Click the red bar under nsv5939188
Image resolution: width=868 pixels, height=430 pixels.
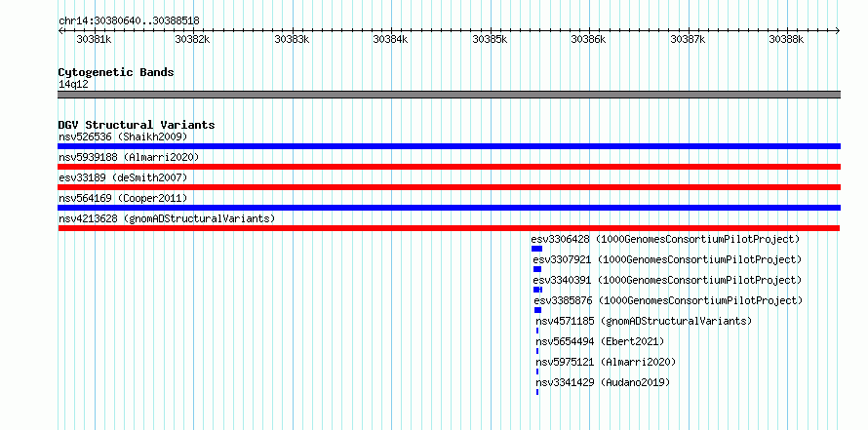point(449,167)
